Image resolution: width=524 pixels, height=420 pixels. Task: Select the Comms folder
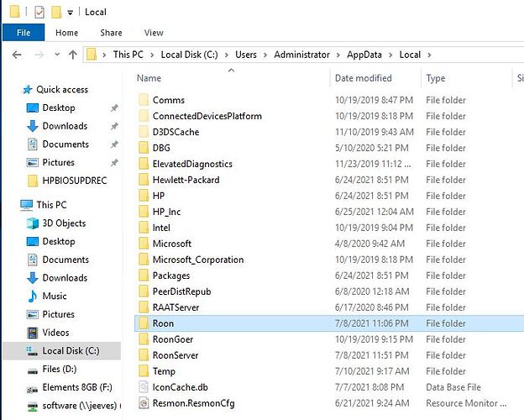tap(169, 100)
